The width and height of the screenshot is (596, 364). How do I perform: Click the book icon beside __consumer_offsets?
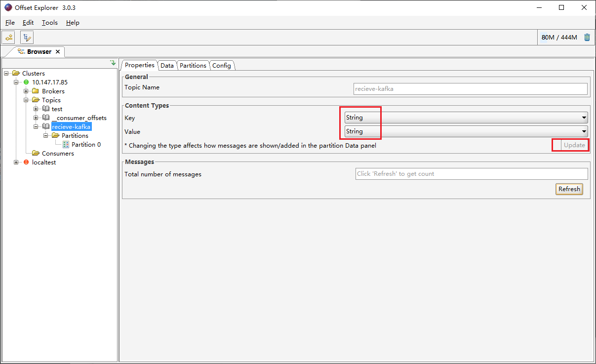click(x=46, y=118)
